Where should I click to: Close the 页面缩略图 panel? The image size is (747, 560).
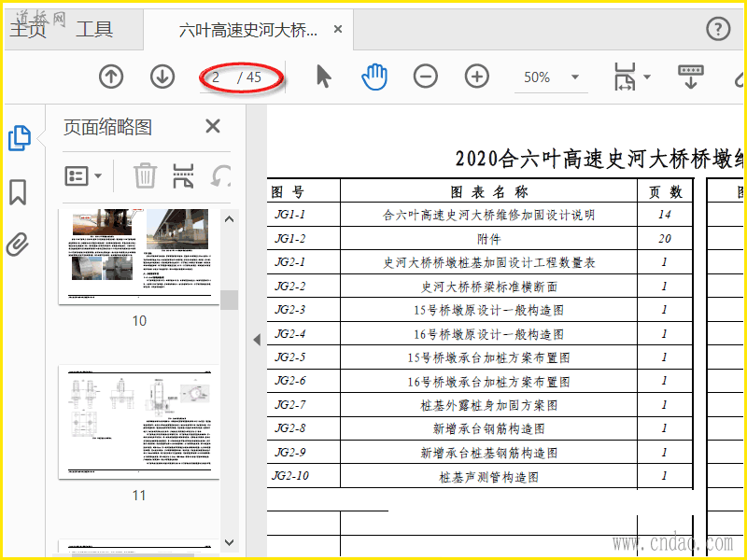(x=213, y=126)
